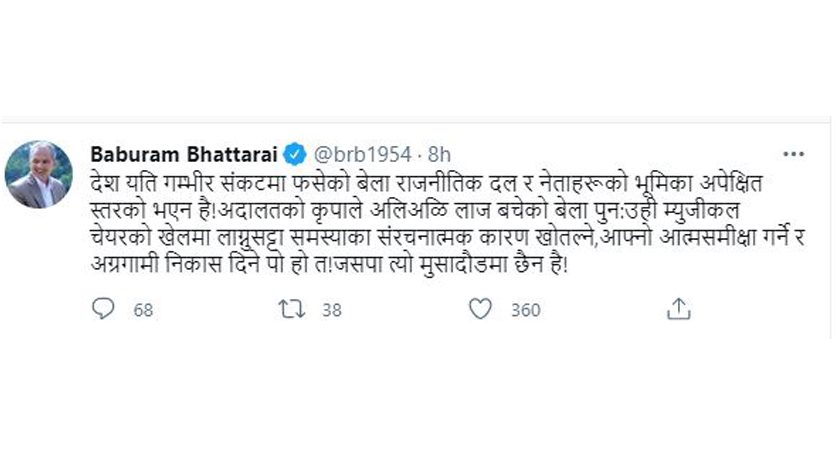Click the blue verified badge
Screen dimensions: 840x450
[x=297, y=154]
